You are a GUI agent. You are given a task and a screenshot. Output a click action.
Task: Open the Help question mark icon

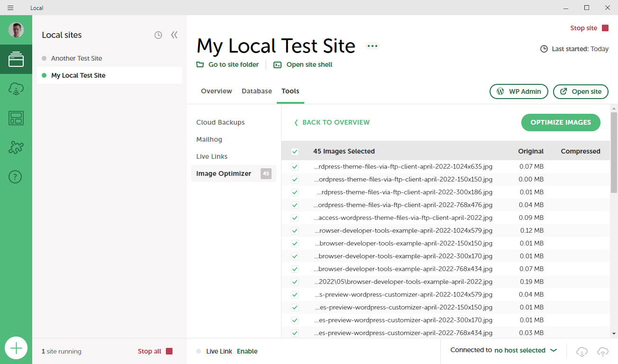16,177
